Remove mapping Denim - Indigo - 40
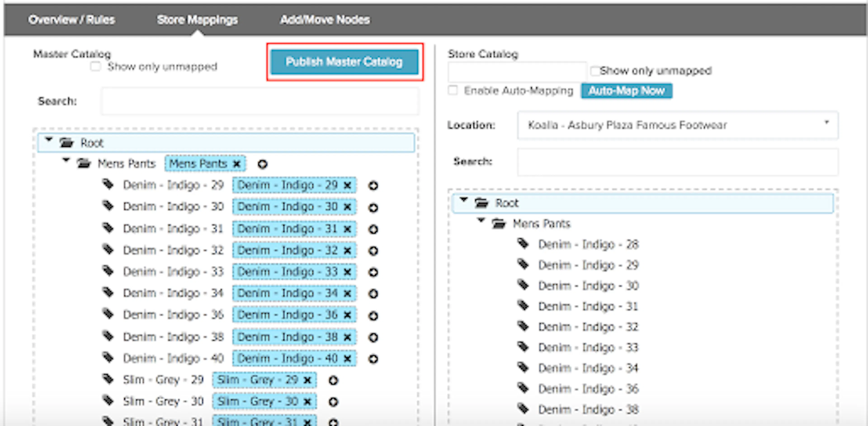Screen dimensions: 868x426 coord(347,359)
